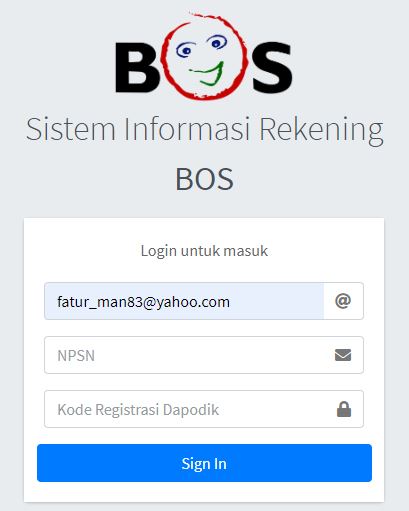
Task: Click the black letter S in the logo
Action: [x=272, y=67]
